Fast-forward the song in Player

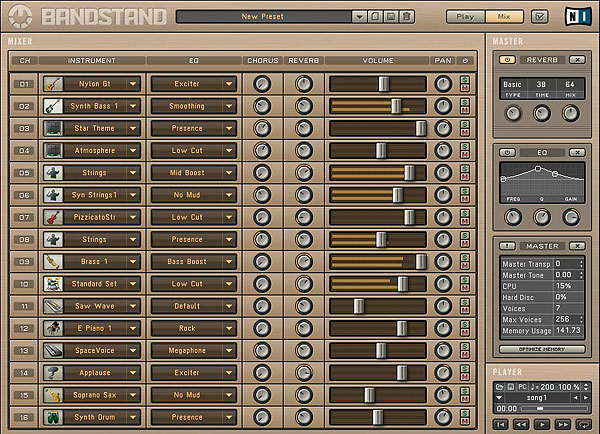[562, 424]
